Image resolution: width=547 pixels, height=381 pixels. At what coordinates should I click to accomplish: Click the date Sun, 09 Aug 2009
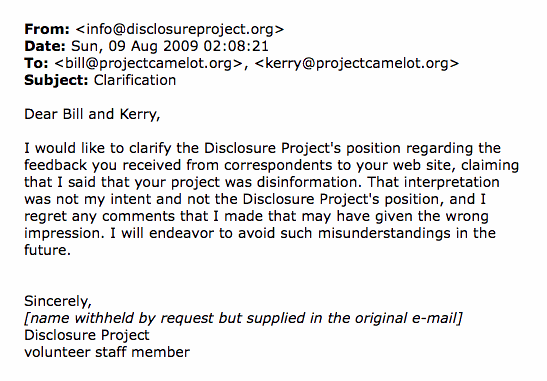click(x=134, y=46)
